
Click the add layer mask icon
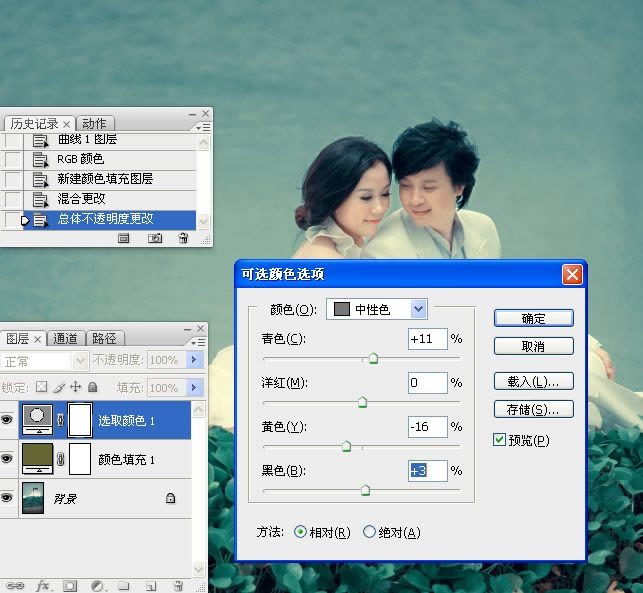tap(70, 585)
